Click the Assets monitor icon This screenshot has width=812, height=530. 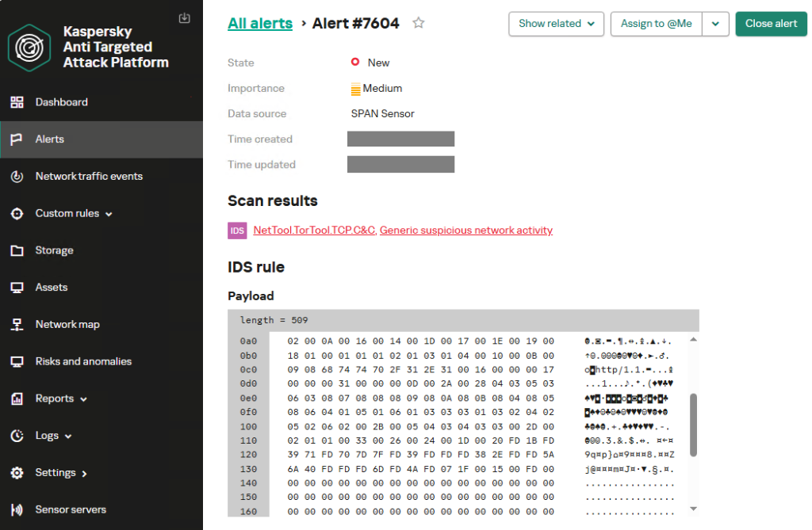17,288
